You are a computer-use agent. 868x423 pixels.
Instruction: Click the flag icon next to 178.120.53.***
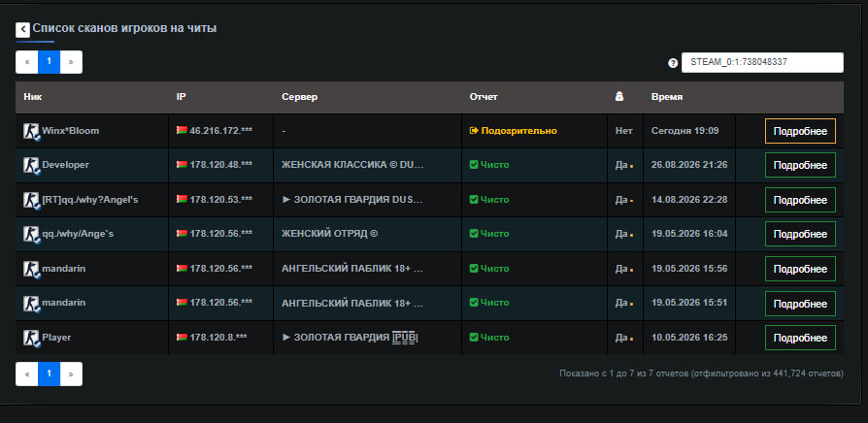182,199
